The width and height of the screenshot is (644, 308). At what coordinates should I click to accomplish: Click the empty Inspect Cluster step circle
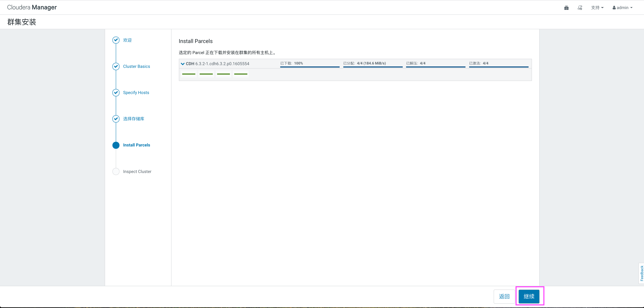[116, 172]
